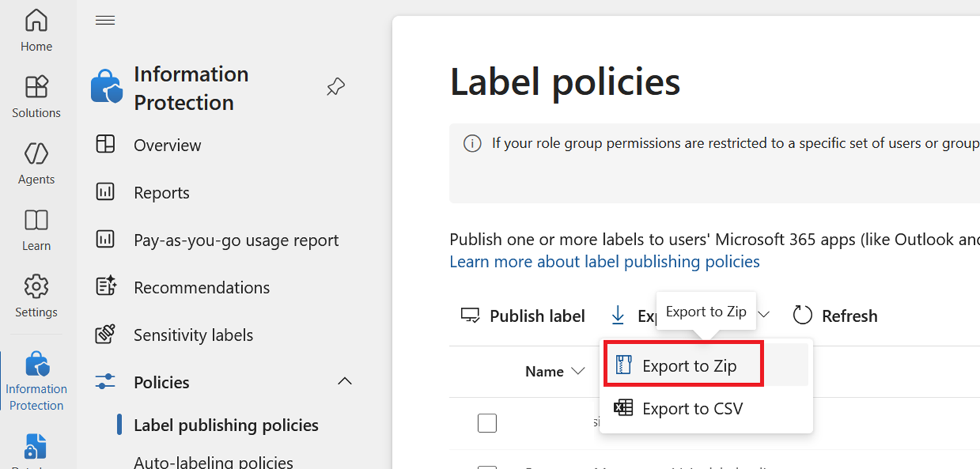The image size is (980, 469).
Task: Click the info icon in the banner
Action: [472, 143]
